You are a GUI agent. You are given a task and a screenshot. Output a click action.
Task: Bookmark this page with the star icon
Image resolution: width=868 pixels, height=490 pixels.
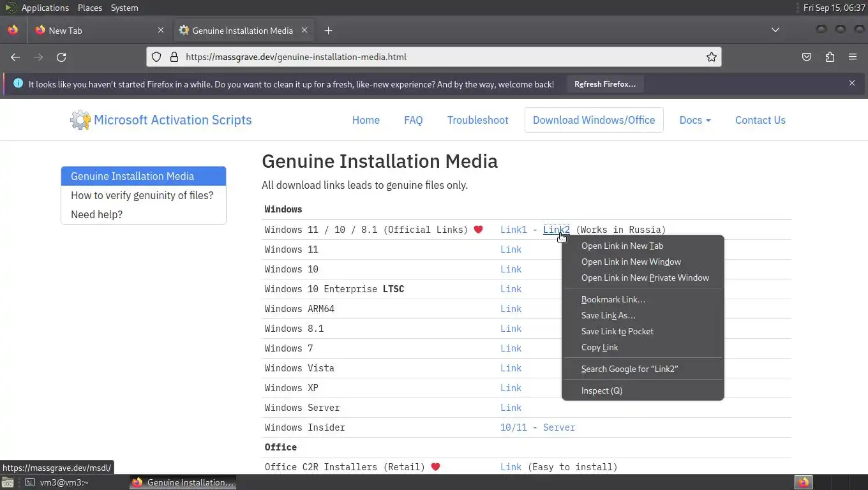[711, 57]
